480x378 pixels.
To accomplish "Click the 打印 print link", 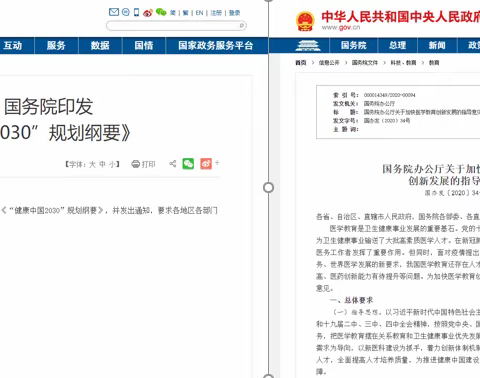I will [x=149, y=164].
